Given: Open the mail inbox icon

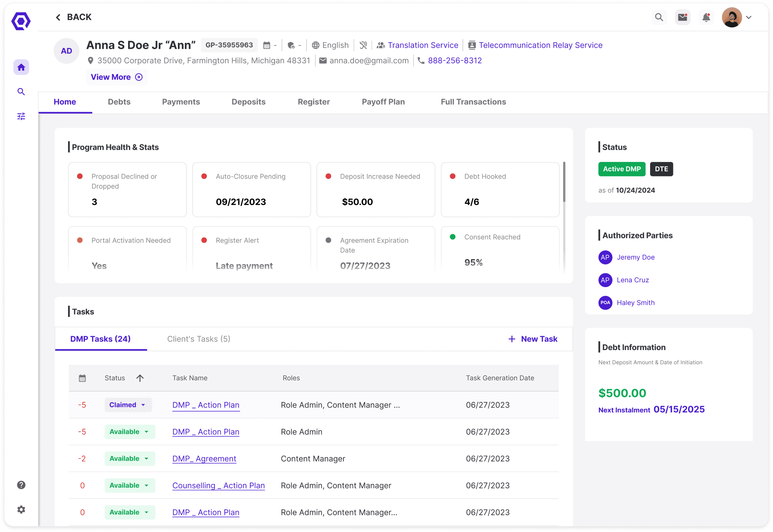Looking at the screenshot, I should pyautogui.click(x=682, y=17).
